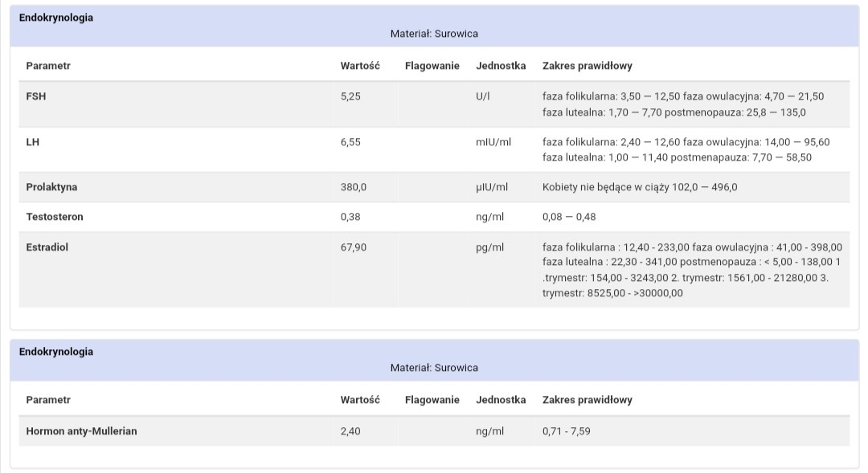Select the reference range 0,71 - 7,59

coord(567,431)
